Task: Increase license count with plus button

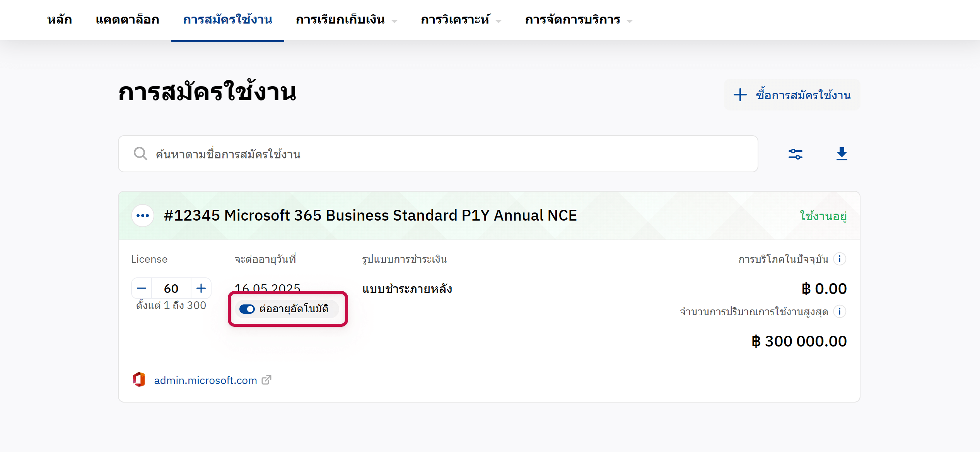Action: tap(201, 288)
